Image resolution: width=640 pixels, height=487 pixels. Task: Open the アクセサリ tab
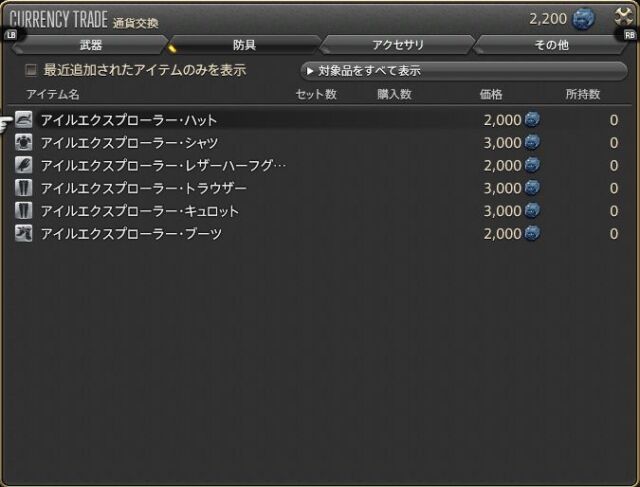[x=397, y=45]
